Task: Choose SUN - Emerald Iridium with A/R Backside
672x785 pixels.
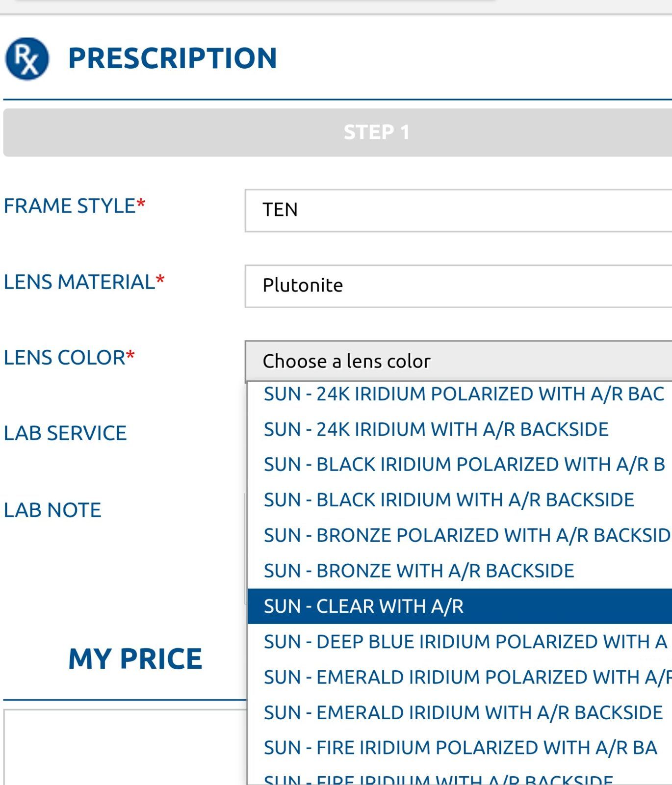Action: [463, 713]
